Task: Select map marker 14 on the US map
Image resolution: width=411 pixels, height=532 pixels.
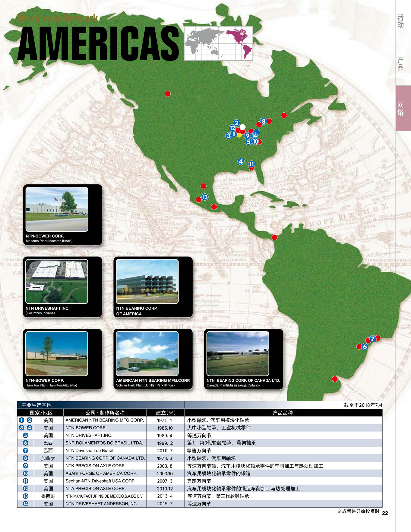Action: point(254,136)
